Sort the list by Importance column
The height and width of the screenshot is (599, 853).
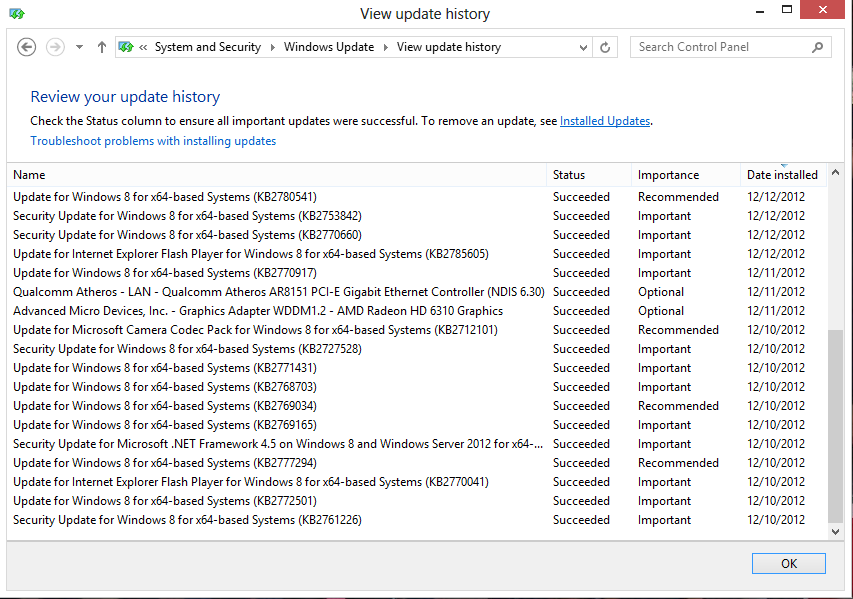pos(685,175)
